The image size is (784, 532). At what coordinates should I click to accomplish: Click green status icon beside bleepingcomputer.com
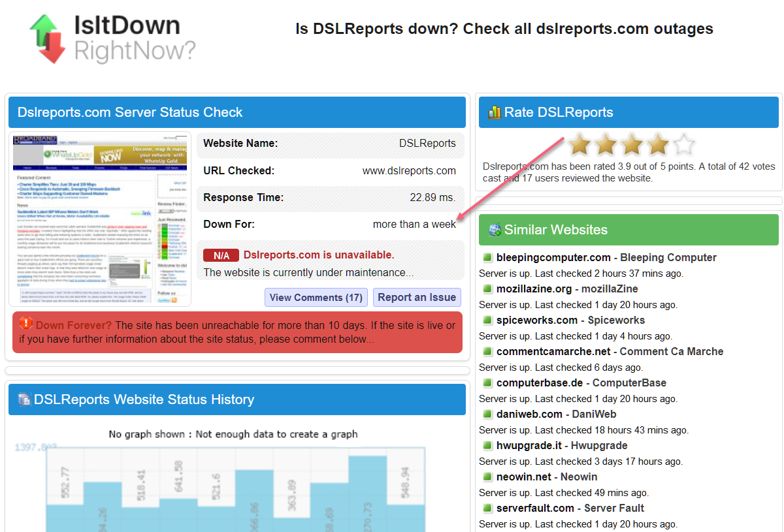[x=487, y=257]
